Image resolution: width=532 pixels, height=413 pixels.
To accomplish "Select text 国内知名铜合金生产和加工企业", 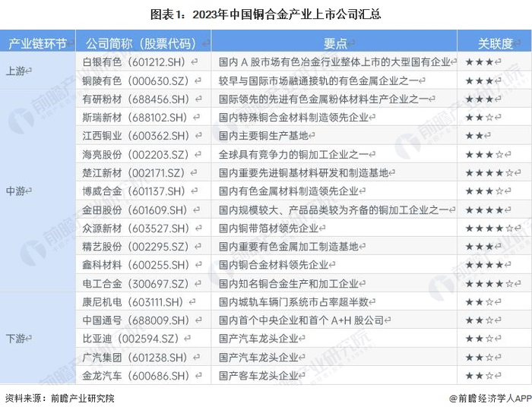I will pyautogui.click(x=289, y=283).
